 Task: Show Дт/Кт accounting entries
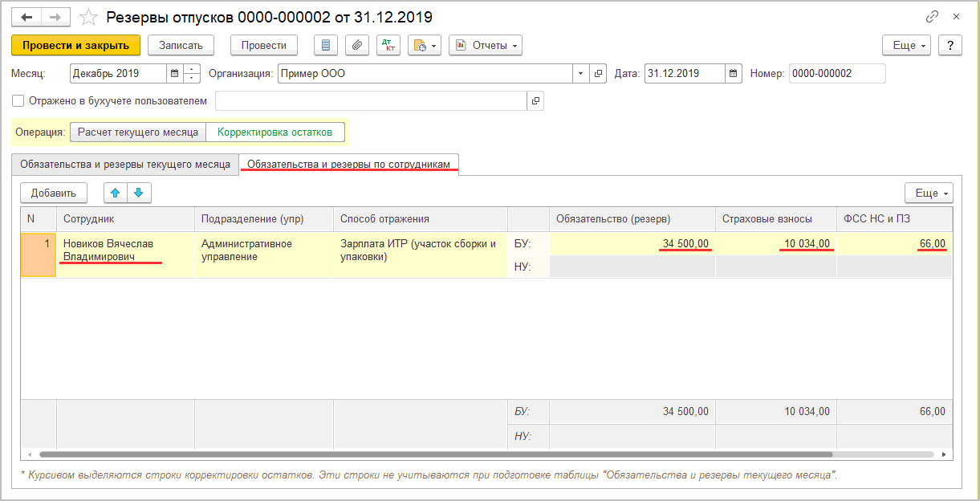[388, 45]
